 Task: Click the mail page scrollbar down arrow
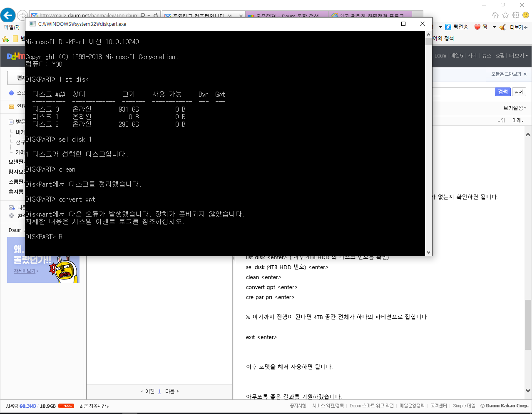[x=528, y=391]
